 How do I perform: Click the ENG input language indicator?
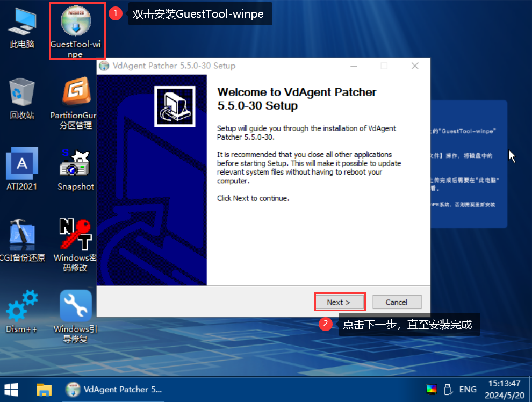pyautogui.click(x=468, y=389)
